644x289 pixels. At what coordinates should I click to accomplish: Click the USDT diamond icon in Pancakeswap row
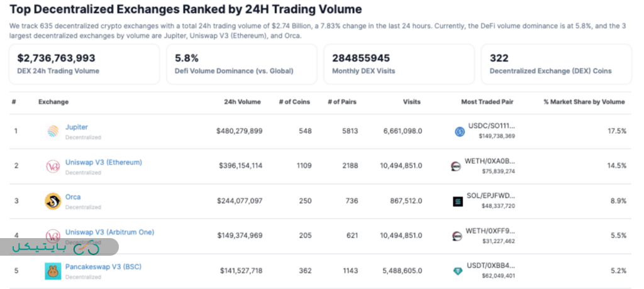458,271
